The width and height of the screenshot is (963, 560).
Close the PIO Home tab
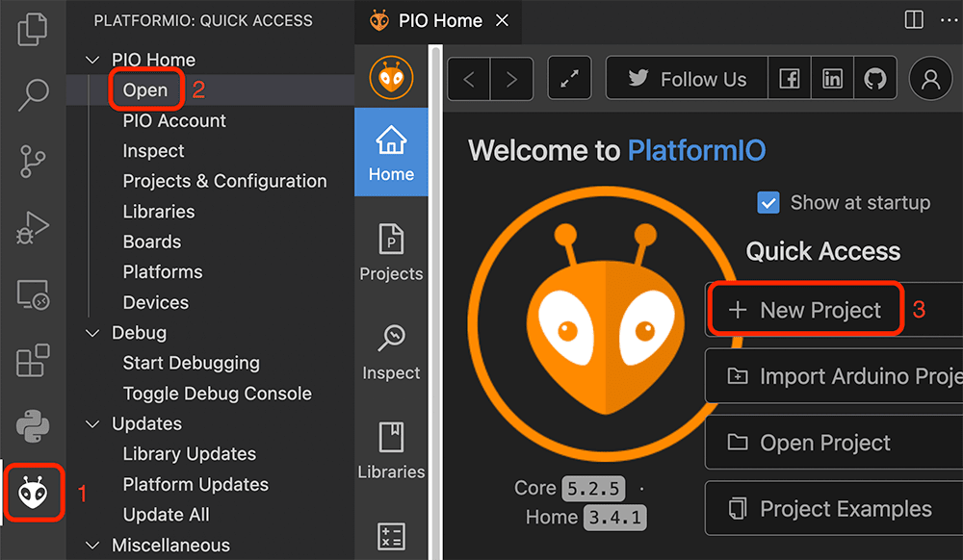point(502,20)
